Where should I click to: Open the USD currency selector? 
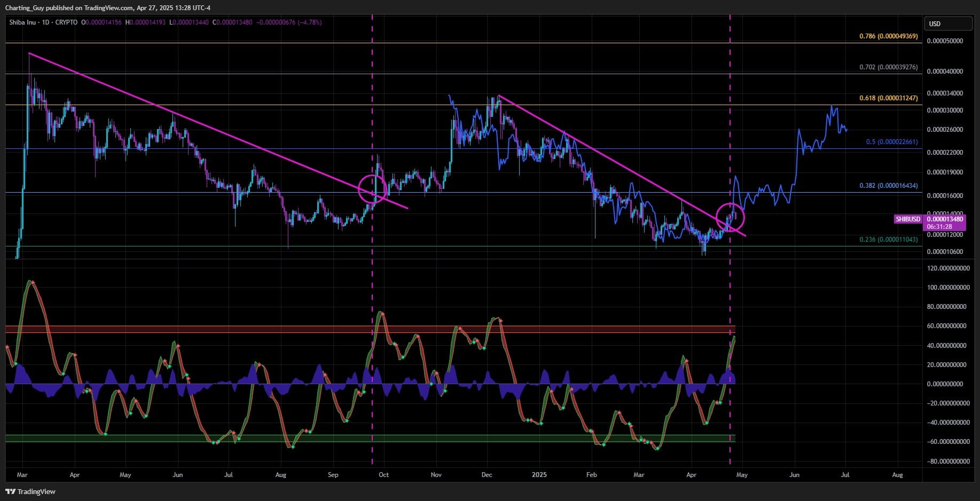948,24
